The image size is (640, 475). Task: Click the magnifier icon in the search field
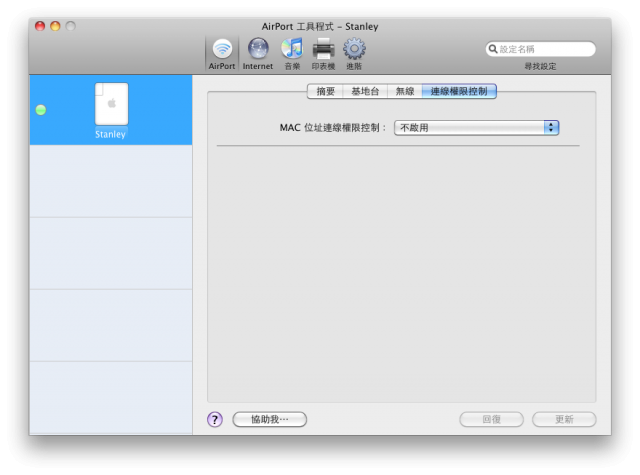pyautogui.click(x=493, y=49)
